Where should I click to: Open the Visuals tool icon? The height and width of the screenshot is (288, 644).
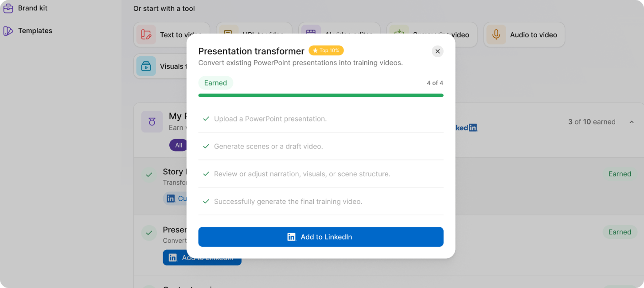tap(146, 66)
